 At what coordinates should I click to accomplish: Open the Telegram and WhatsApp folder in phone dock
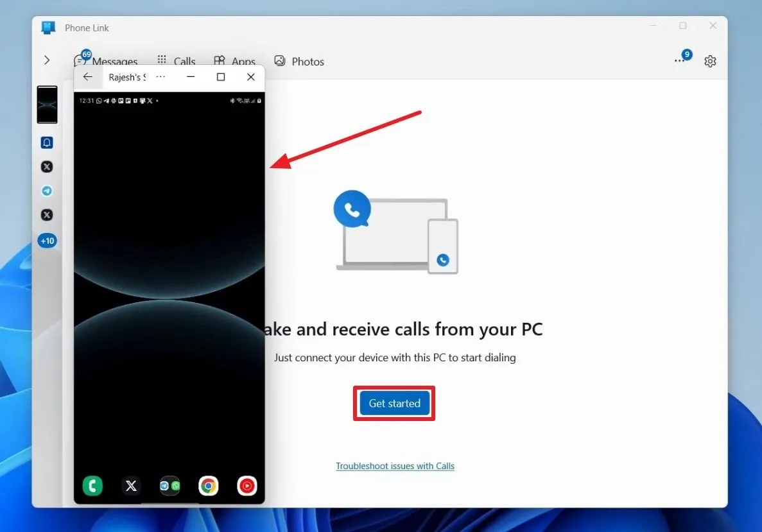(x=169, y=485)
